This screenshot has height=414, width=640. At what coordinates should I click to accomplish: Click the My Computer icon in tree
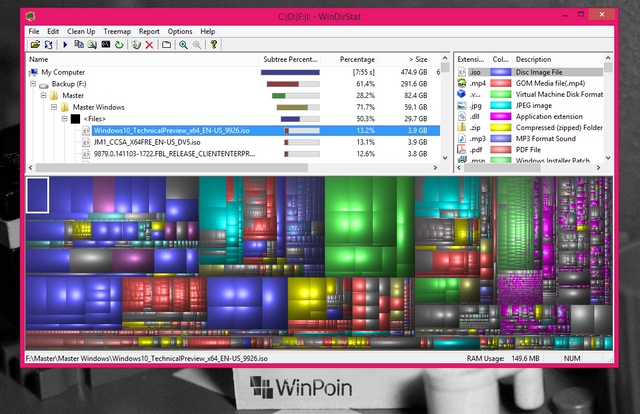tap(33, 72)
